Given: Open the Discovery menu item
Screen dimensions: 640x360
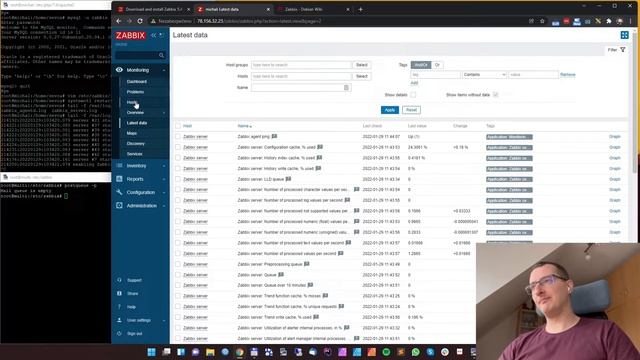Looking at the screenshot, I should pos(136,144).
